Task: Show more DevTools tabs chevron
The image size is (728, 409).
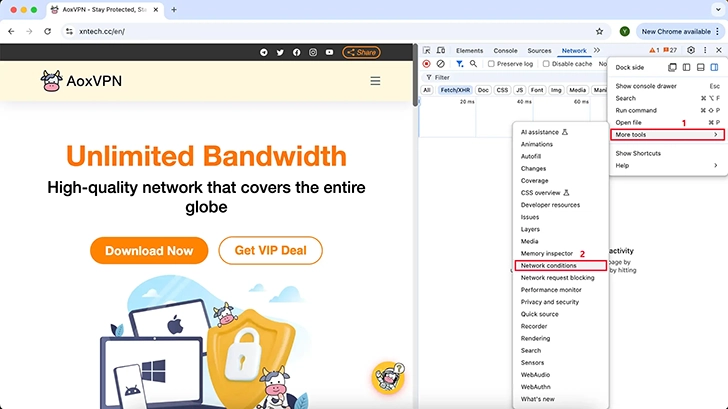Action: pos(597,50)
